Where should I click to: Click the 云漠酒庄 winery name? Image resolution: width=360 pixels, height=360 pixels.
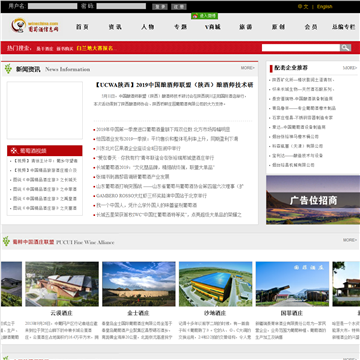click(x=62, y=313)
